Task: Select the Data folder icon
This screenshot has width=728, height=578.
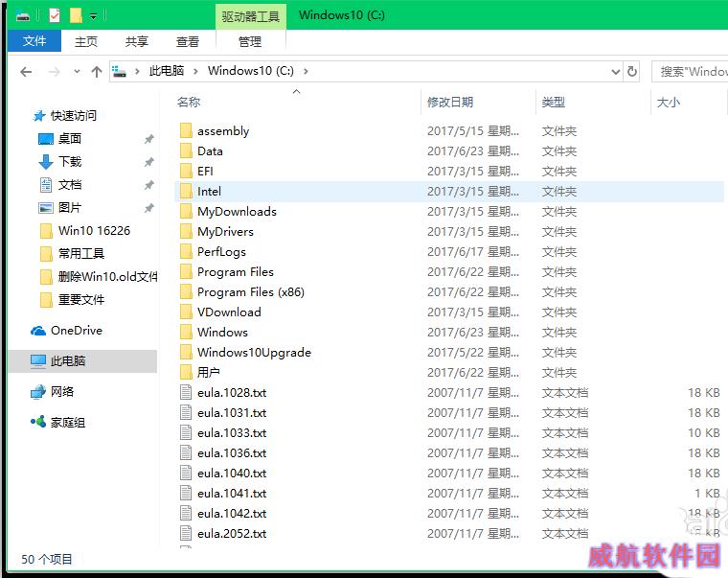Action: 186,151
